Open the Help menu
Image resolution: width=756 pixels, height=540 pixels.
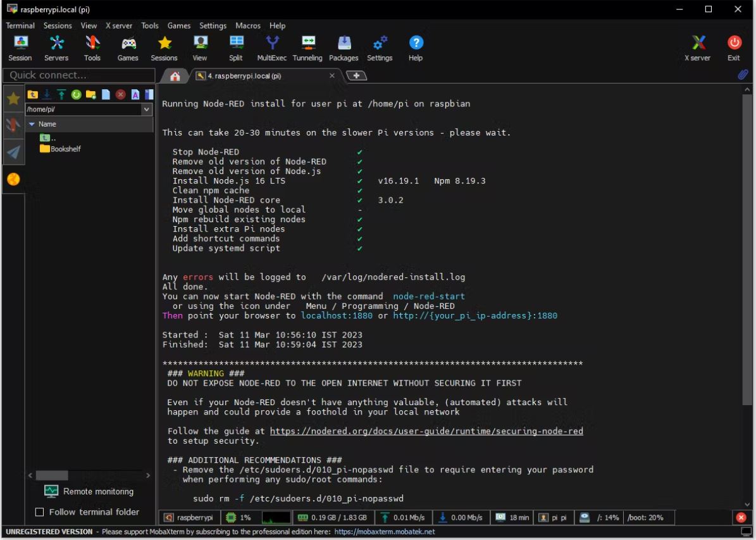point(277,25)
